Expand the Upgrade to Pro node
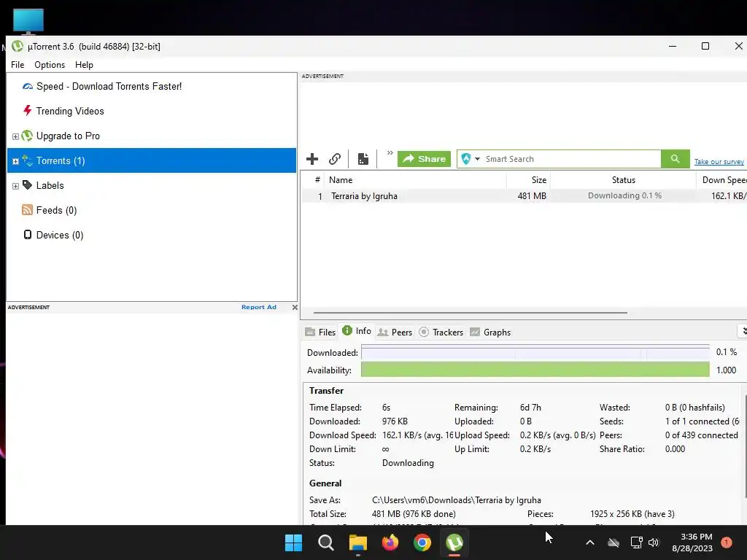The width and height of the screenshot is (747, 560). click(15, 136)
